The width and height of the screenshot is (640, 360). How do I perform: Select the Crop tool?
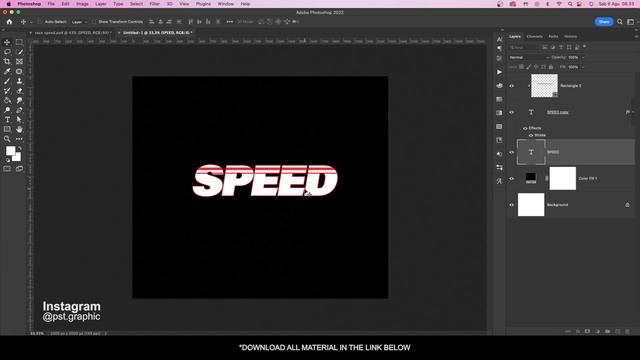click(x=7, y=62)
